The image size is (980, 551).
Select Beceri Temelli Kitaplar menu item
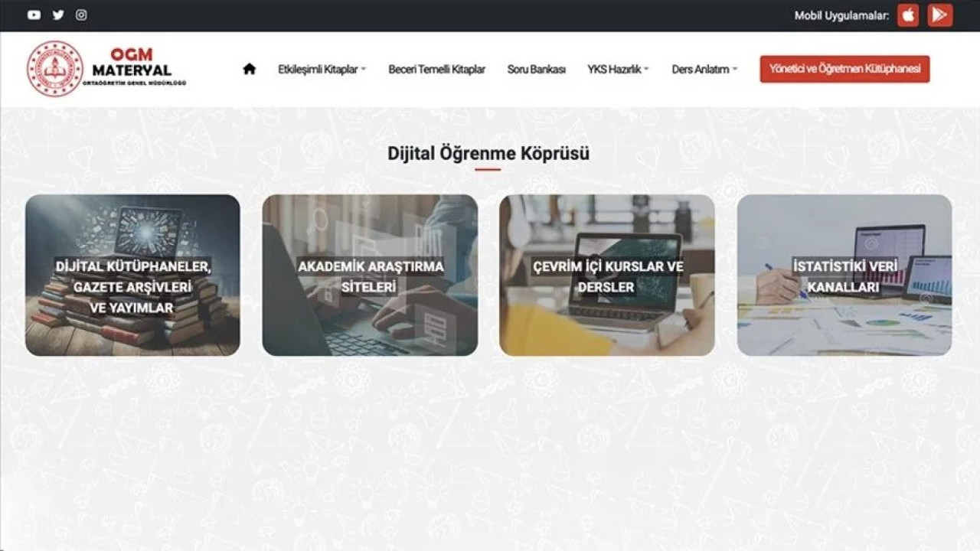[x=436, y=69]
